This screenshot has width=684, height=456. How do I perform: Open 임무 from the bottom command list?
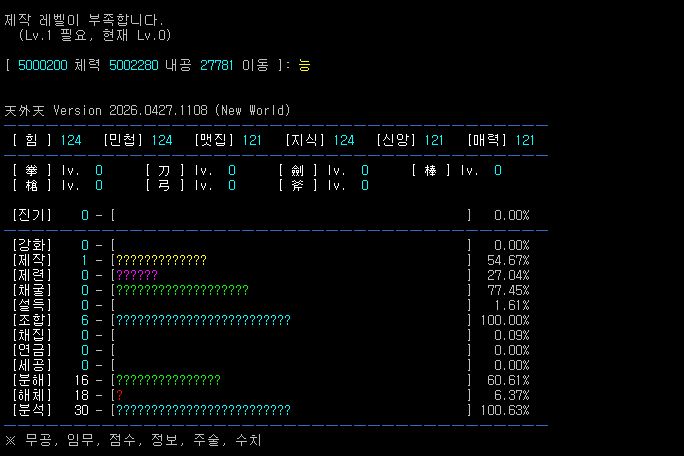point(80,440)
